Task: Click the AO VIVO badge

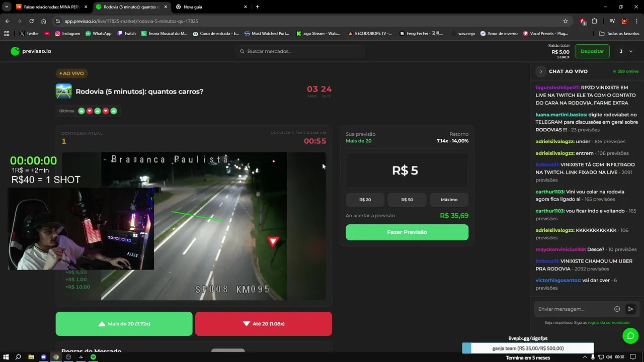Action: 71,73
